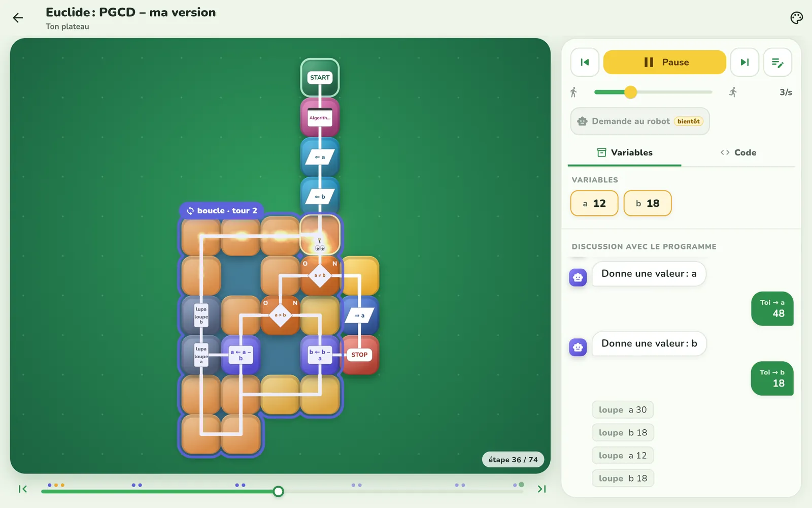812x508 pixels.
Task: Click robot avatar beside Donne une valeur: a
Action: pos(578,277)
